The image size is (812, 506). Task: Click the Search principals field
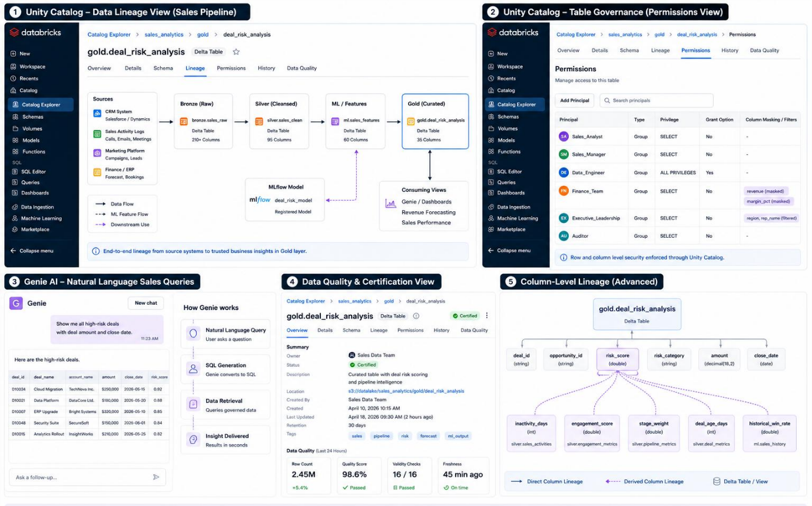(x=656, y=101)
